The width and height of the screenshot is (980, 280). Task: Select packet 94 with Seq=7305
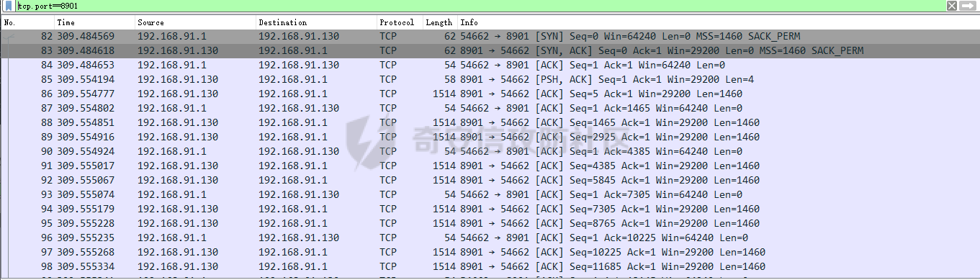tap(490, 209)
